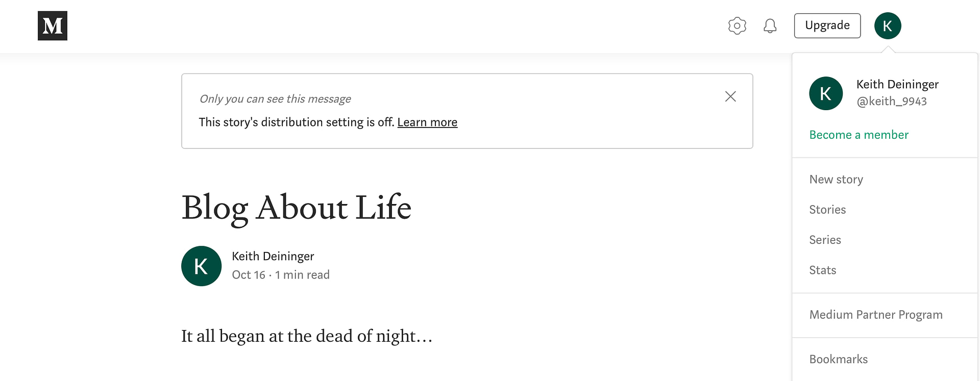Click the @keith_9943 username handle
This screenshot has height=381, width=980.
click(x=891, y=101)
